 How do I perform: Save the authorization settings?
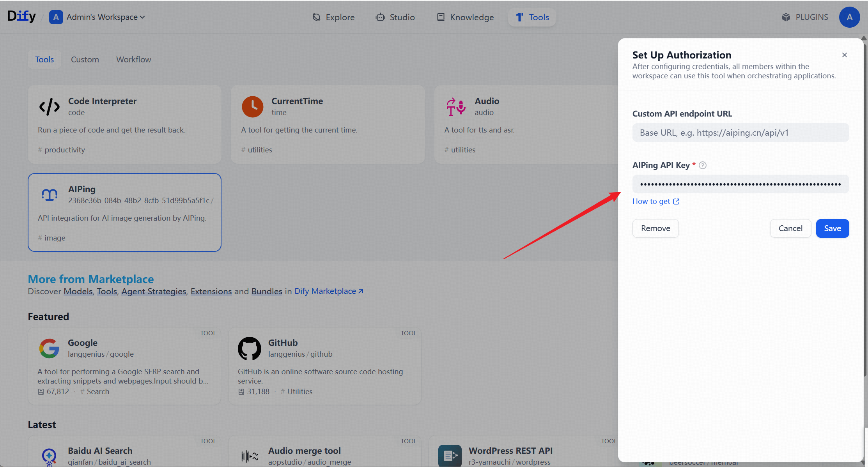coord(832,228)
